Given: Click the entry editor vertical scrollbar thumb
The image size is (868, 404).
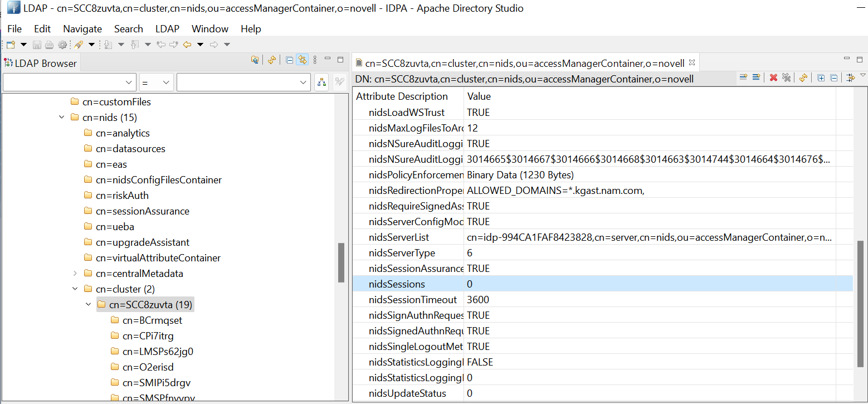Looking at the screenshot, I should [860, 304].
